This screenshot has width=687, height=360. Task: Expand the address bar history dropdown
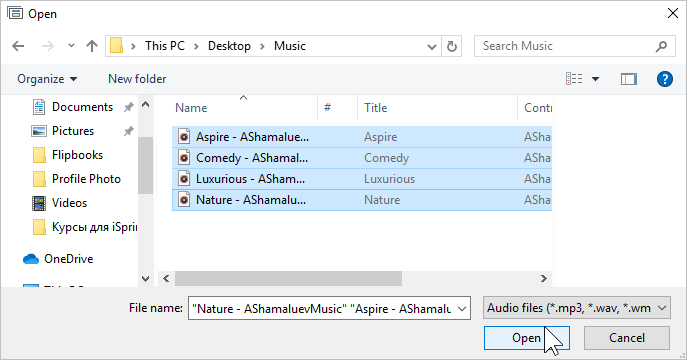tap(432, 46)
